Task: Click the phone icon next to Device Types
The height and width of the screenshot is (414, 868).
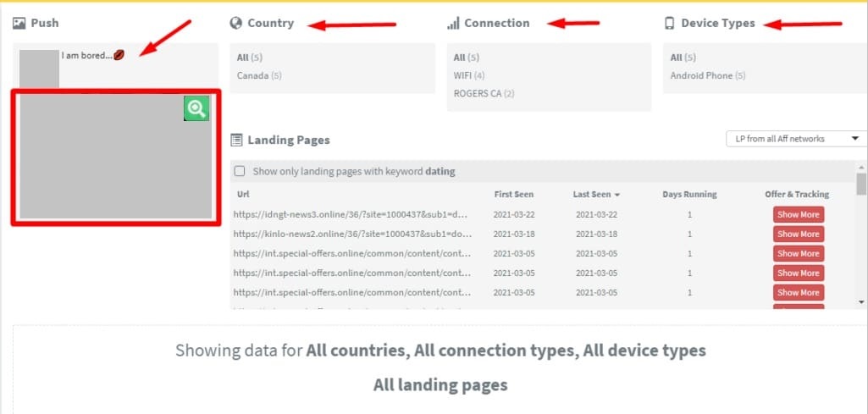Action: pos(670,24)
